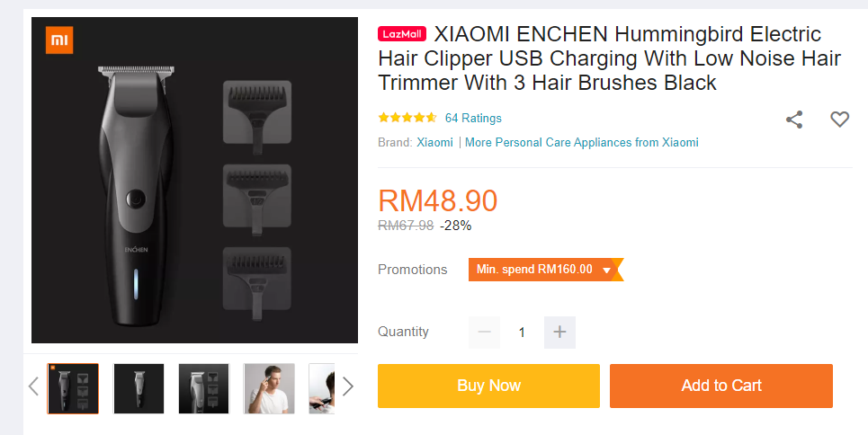
Task: Open the 64 Ratings link
Action: pyautogui.click(x=473, y=118)
